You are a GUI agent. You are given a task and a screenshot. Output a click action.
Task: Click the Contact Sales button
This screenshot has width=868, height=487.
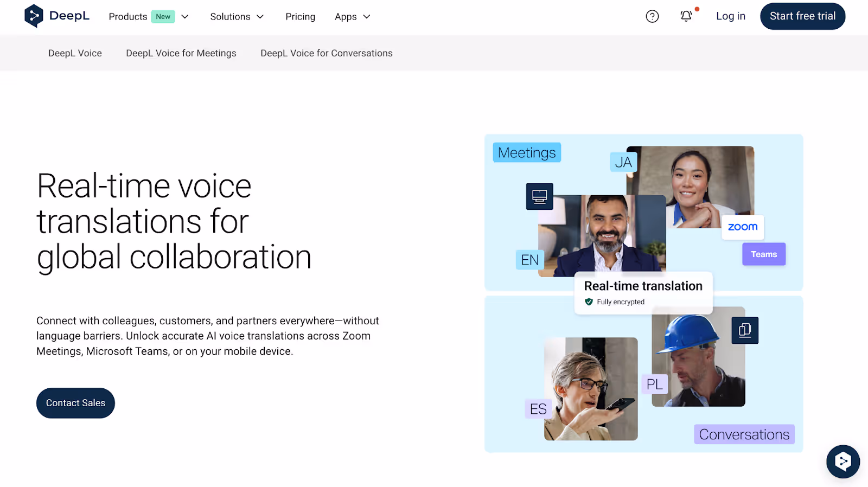click(75, 403)
